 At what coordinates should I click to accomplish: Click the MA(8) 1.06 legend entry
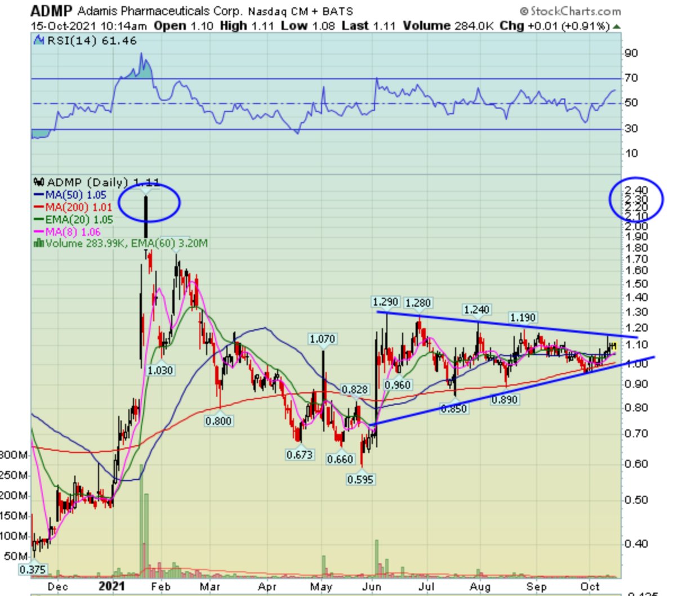pyautogui.click(x=68, y=231)
